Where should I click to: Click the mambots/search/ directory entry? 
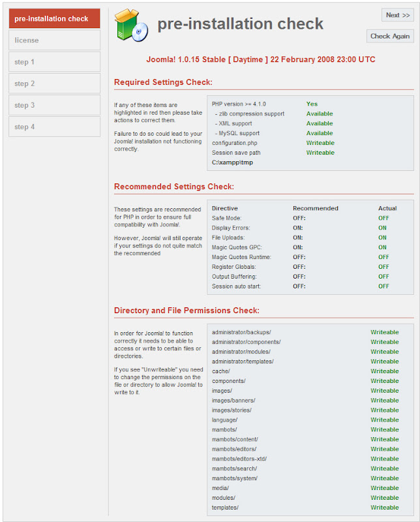click(234, 468)
